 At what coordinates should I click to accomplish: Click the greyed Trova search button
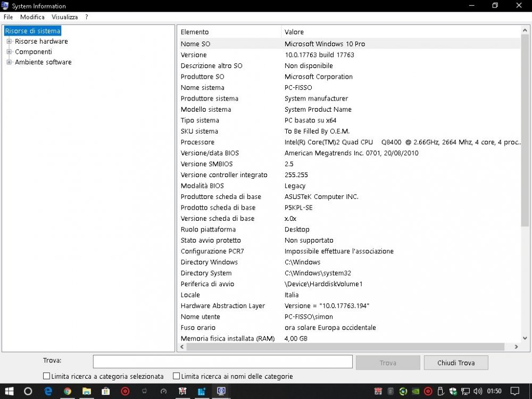click(x=388, y=363)
